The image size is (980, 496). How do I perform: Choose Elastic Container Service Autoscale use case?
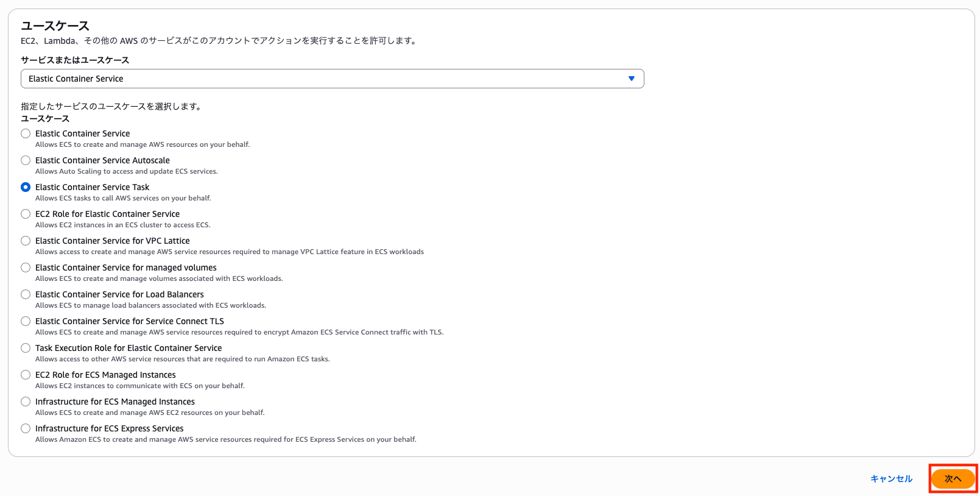[x=26, y=160]
